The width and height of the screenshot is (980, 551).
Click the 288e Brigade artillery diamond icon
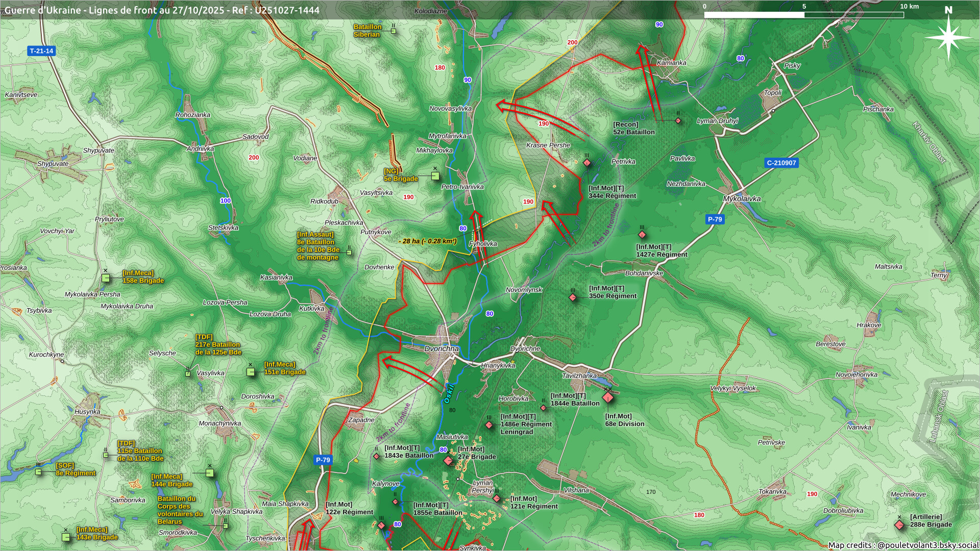[x=899, y=525]
